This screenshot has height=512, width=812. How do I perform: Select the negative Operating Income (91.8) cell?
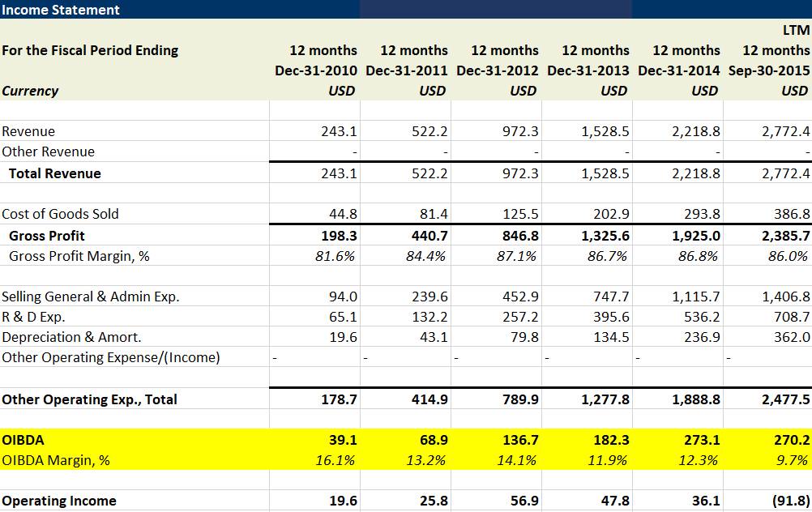(x=788, y=501)
